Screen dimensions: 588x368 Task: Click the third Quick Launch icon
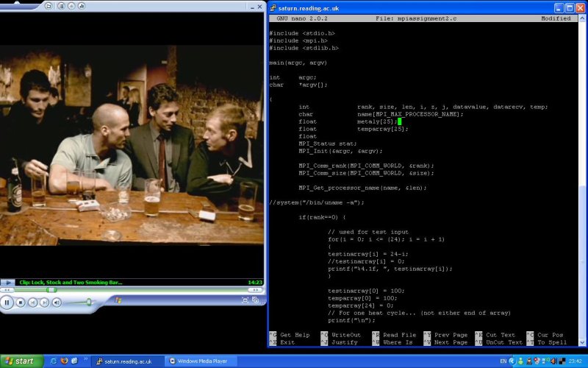(74, 361)
